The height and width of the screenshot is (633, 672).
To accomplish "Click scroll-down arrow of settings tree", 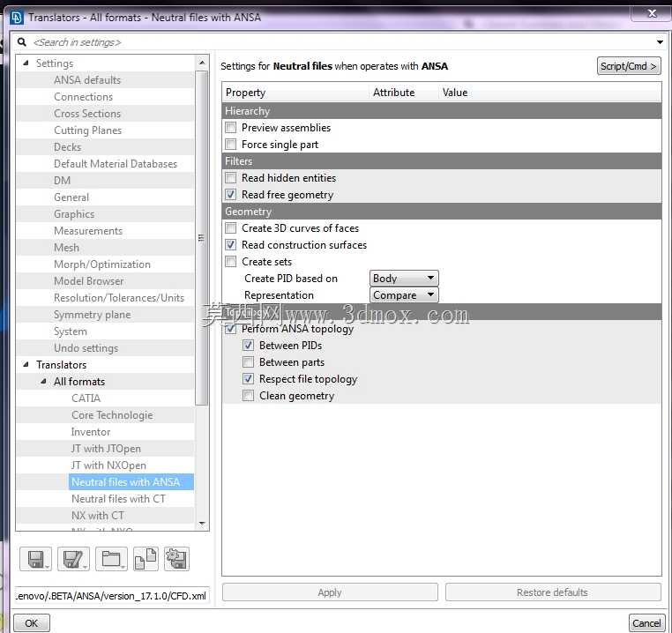I will pyautogui.click(x=202, y=524).
